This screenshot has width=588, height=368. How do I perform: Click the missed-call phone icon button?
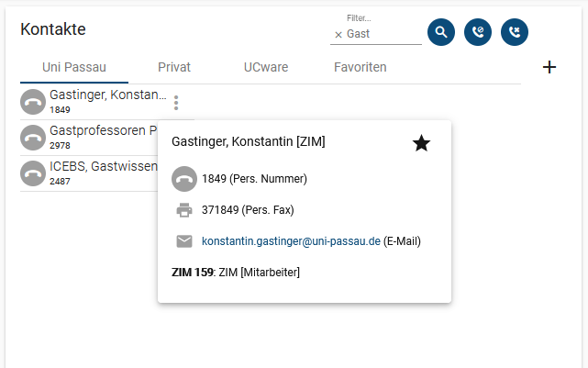(x=515, y=32)
